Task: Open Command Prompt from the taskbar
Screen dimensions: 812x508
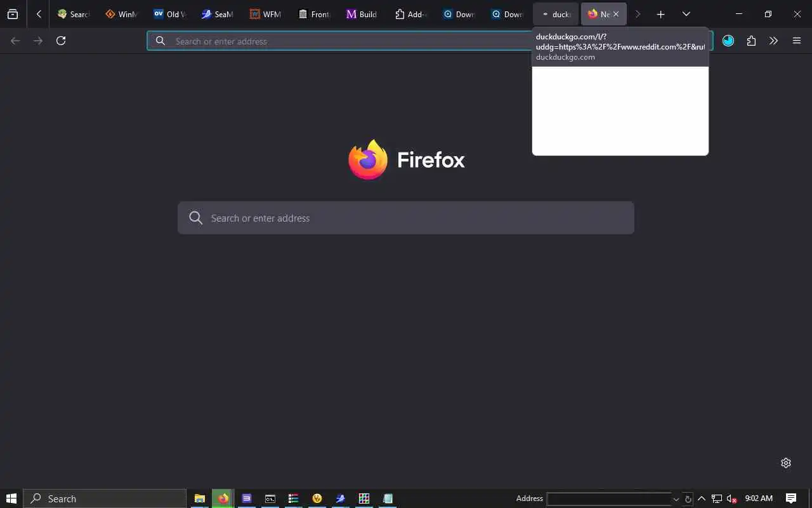Action: point(270,498)
